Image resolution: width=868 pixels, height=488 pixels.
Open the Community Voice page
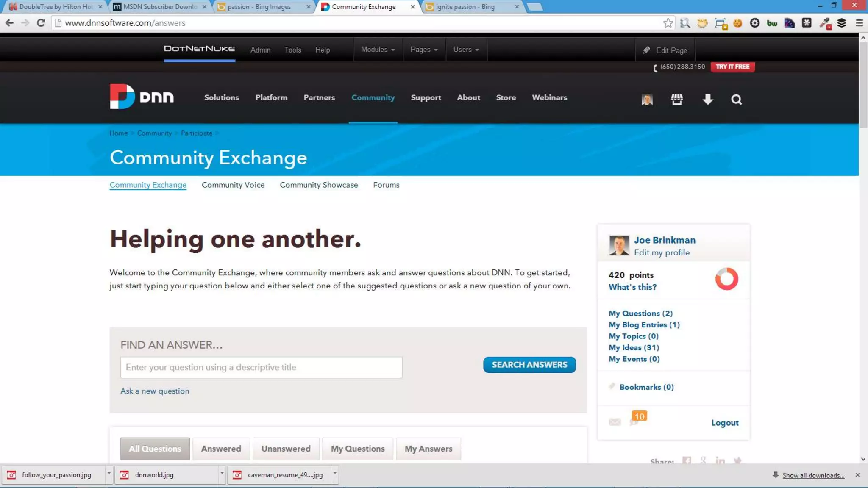tap(233, 185)
